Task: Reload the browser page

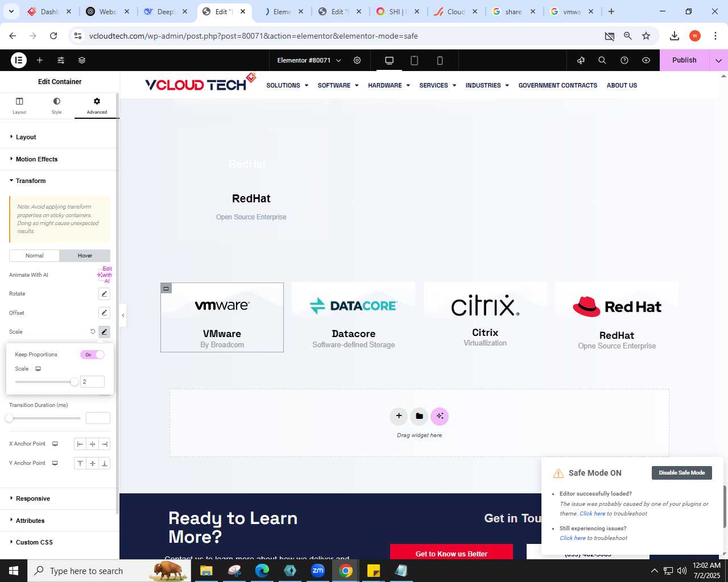Action: 53,36
